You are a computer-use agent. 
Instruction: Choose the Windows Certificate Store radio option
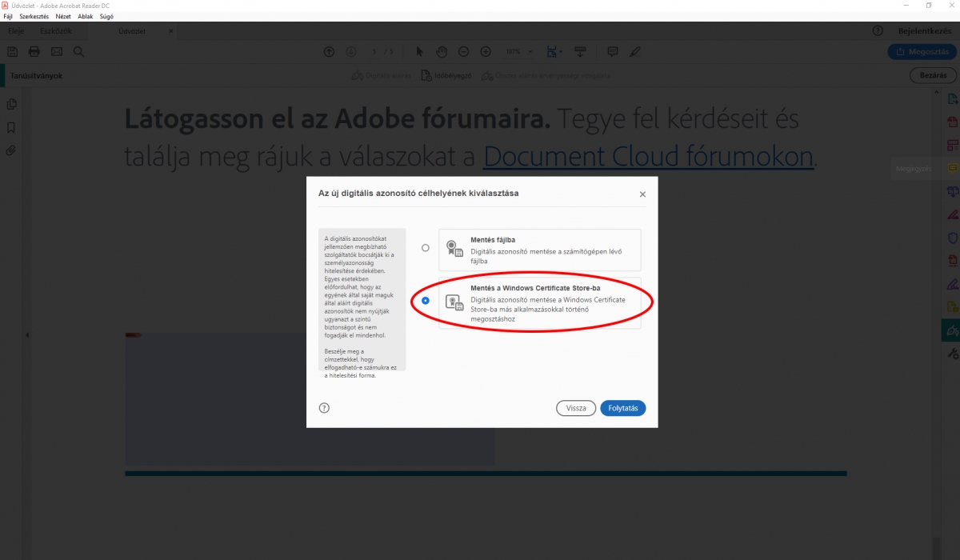(426, 301)
